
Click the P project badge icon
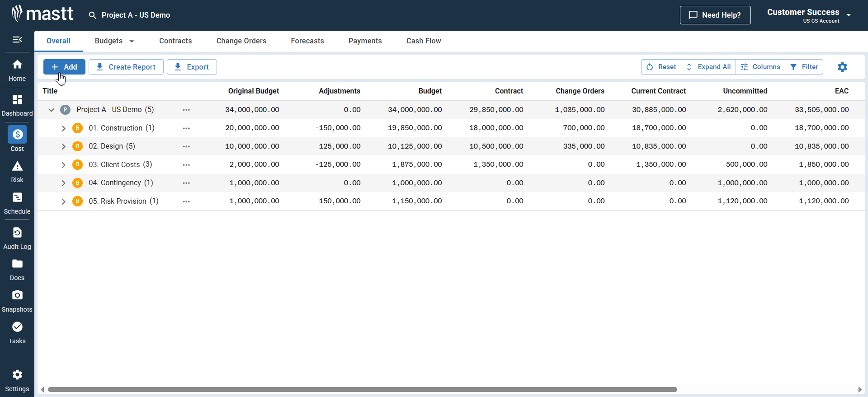(66, 110)
